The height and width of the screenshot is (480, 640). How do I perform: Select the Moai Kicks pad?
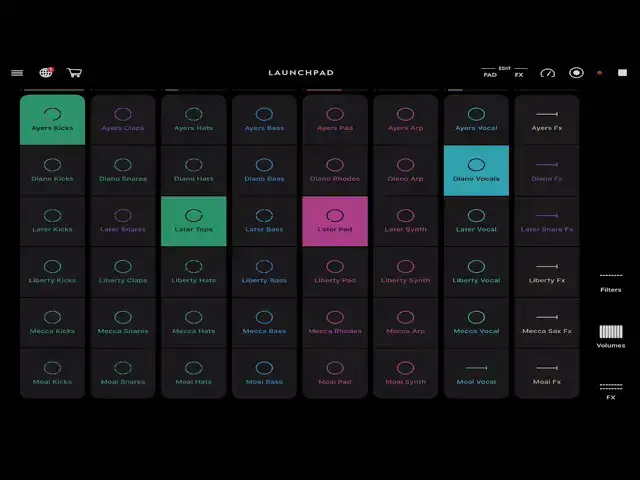point(53,373)
